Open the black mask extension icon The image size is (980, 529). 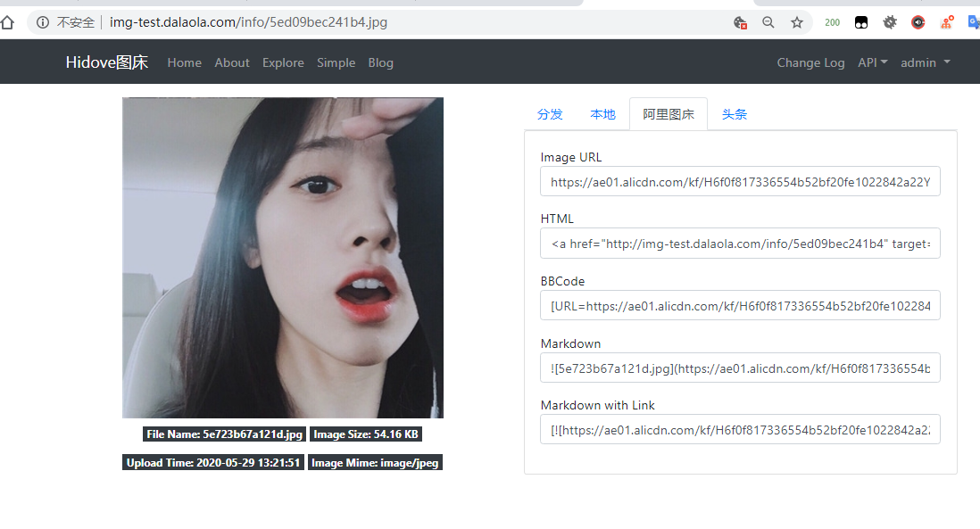pyautogui.click(x=861, y=22)
